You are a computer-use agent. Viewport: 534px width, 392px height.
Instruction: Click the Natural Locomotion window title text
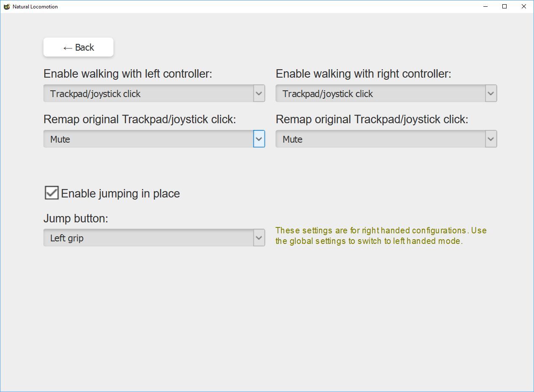pos(35,7)
